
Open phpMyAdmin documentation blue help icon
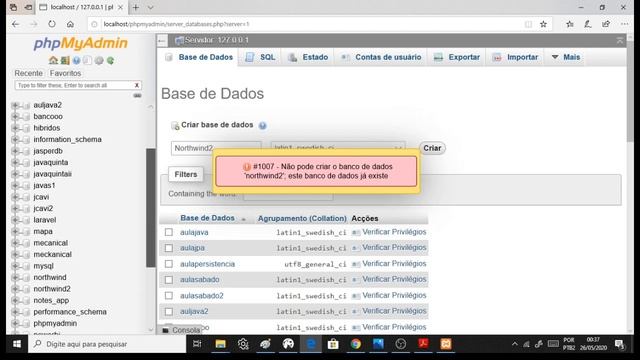[x=76, y=60]
